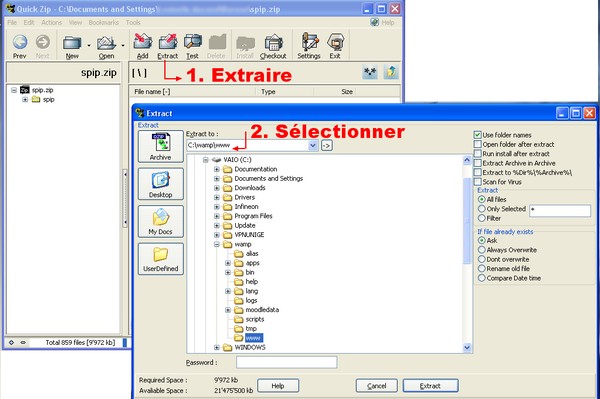
Task: Expand the spip folder in the Quick Zip tree
Action: click(25, 99)
